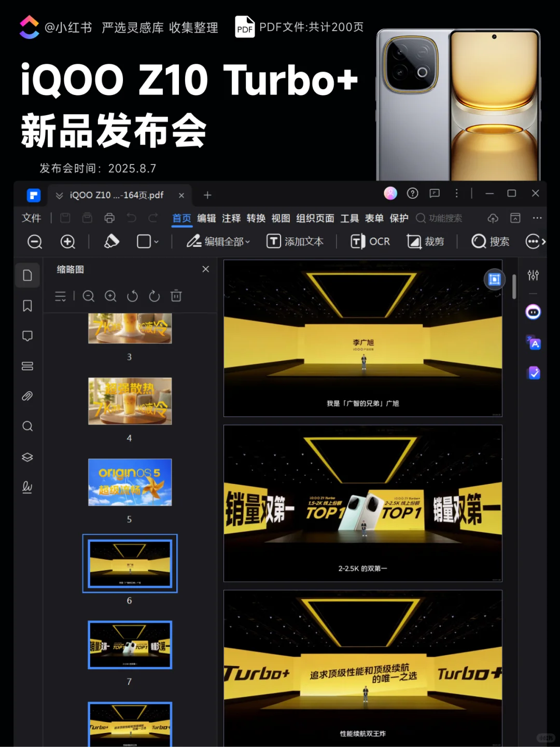Click the zoom in magnifier in toolbar

pos(68,241)
